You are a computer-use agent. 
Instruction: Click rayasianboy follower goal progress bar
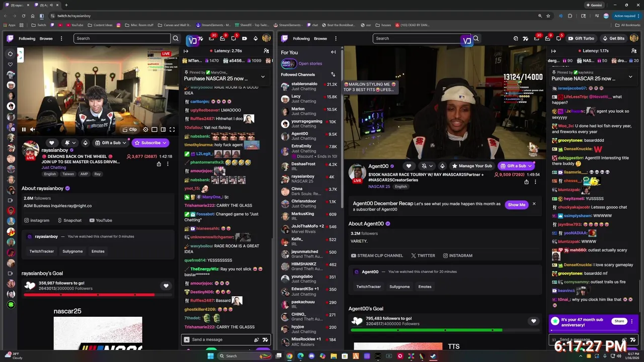coord(98,295)
